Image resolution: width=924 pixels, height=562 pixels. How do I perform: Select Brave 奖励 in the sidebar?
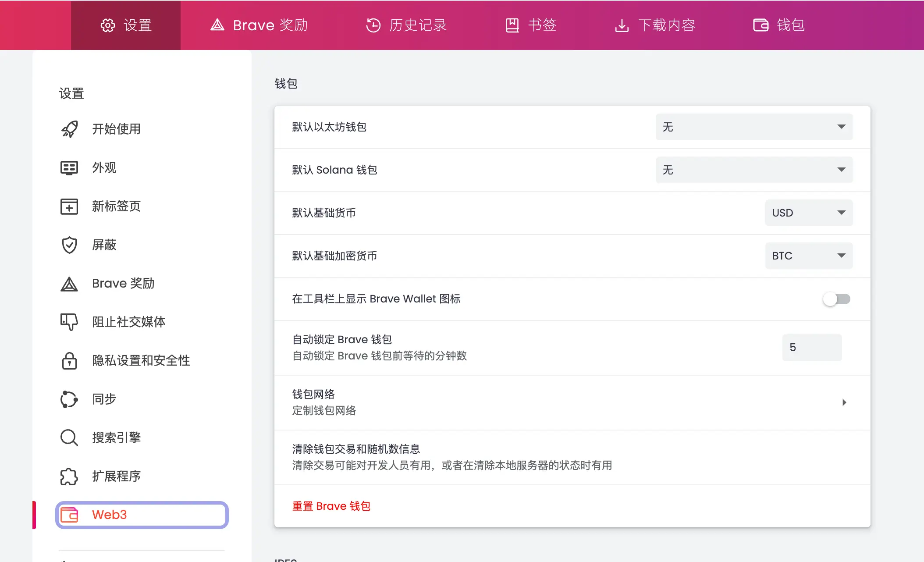pos(142,283)
